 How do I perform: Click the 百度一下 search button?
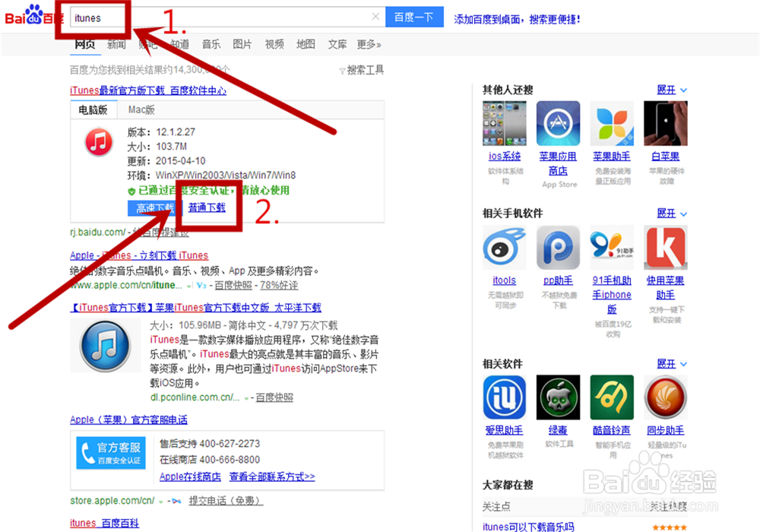[414, 17]
